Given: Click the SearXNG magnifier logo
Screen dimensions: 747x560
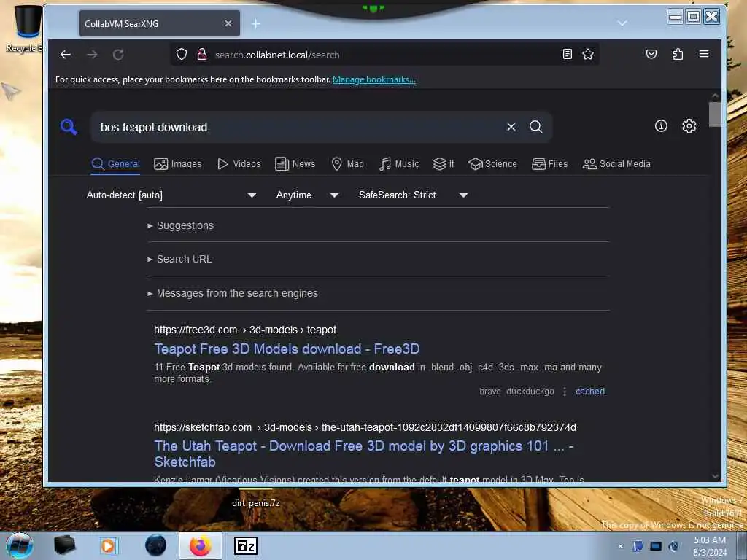Looking at the screenshot, I should pos(69,127).
